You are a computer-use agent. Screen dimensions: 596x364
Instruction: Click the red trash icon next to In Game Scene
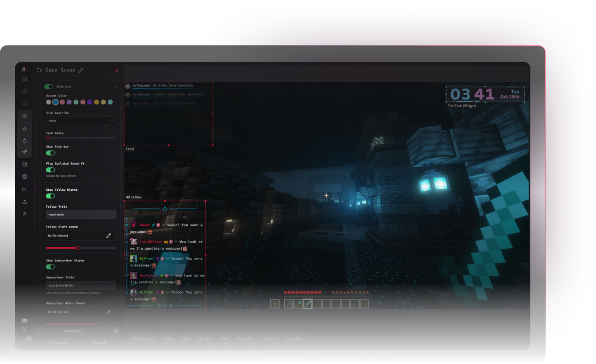(117, 71)
